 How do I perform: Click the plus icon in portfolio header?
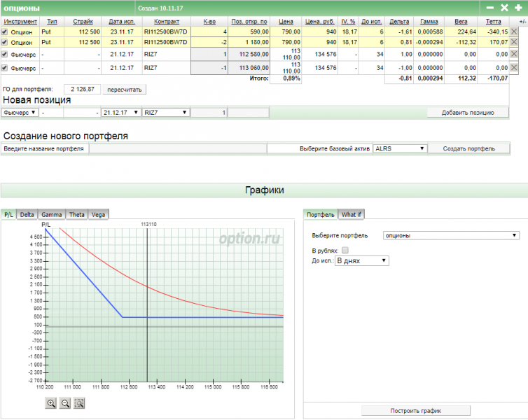[x=518, y=8]
